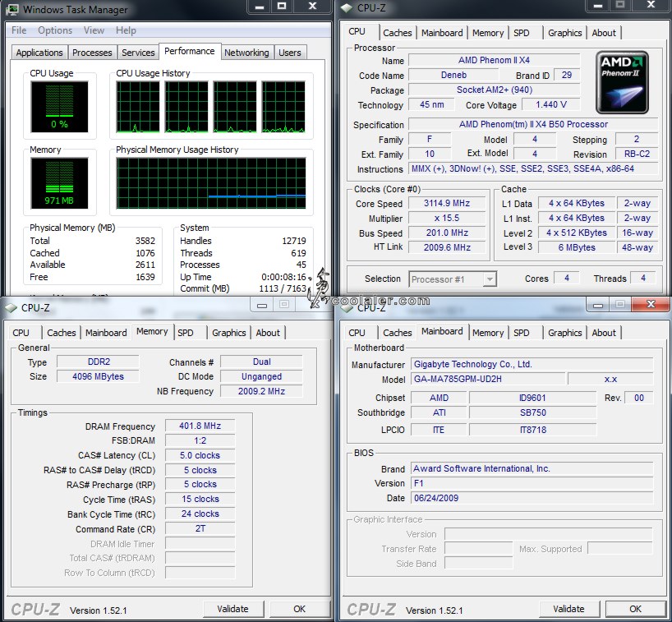Click Validate in the CPU-Z window showing BIOS
Screen dimensions: 672x622
[568, 609]
